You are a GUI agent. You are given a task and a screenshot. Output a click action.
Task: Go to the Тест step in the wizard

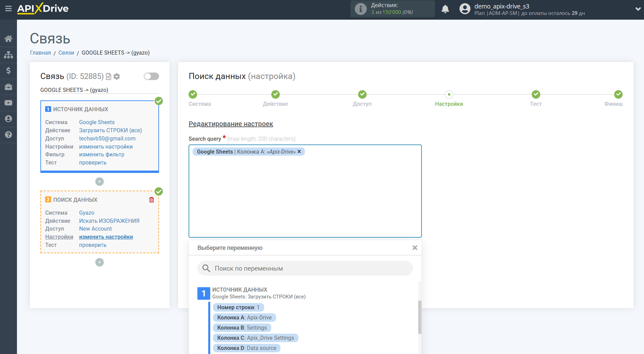[535, 95]
